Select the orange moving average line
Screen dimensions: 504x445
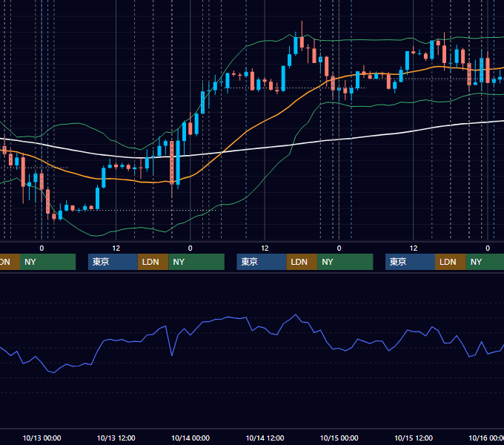245,133
